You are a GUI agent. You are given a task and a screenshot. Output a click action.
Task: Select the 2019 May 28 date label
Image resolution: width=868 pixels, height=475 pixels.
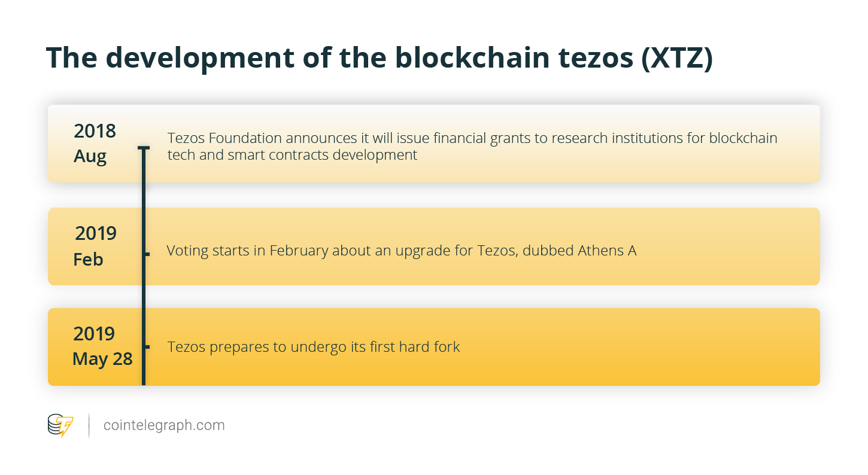point(102,346)
